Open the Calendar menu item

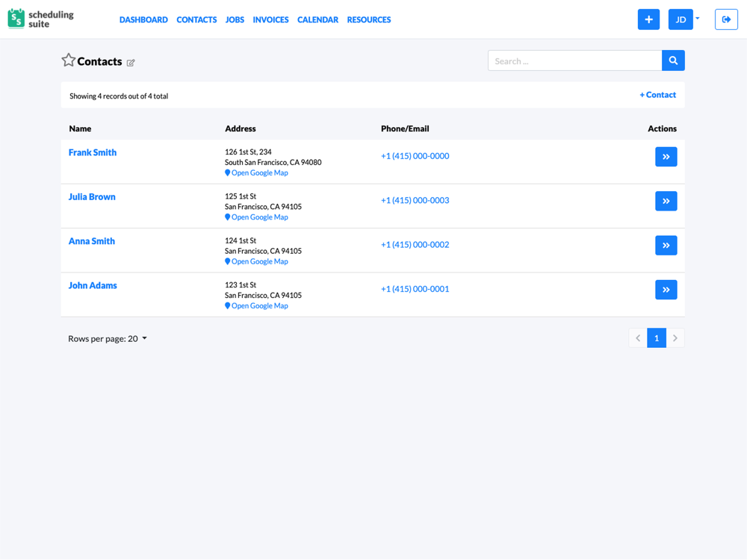(317, 19)
